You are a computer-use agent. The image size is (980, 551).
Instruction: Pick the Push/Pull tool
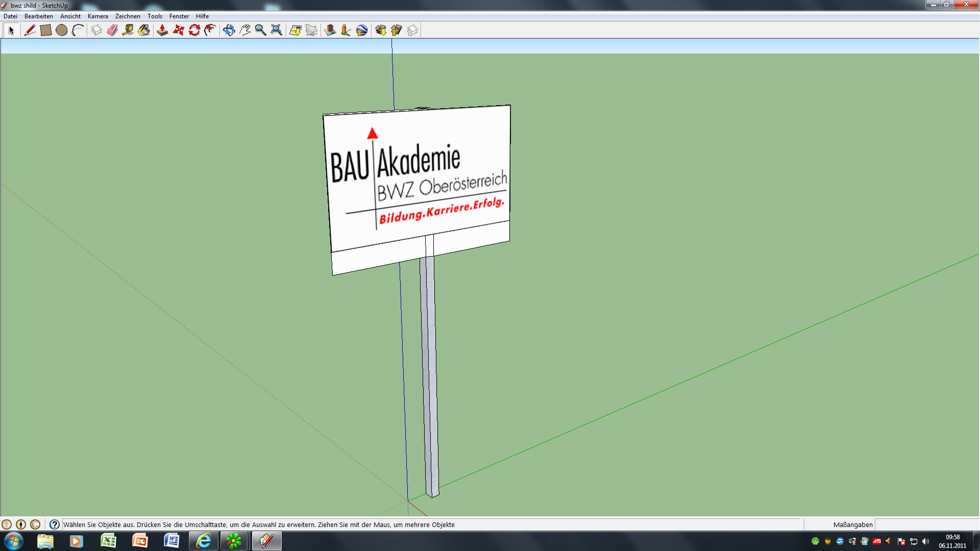click(x=162, y=31)
